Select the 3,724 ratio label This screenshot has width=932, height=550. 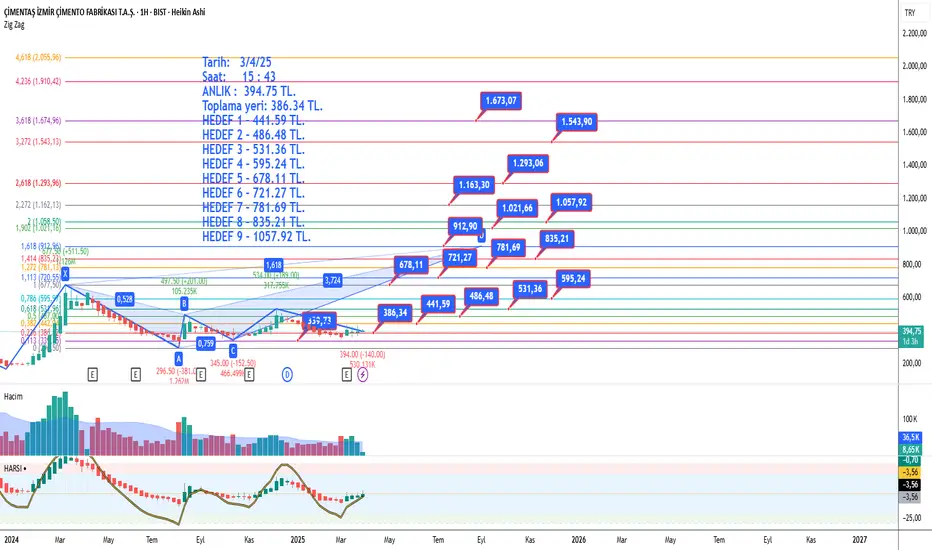click(333, 280)
